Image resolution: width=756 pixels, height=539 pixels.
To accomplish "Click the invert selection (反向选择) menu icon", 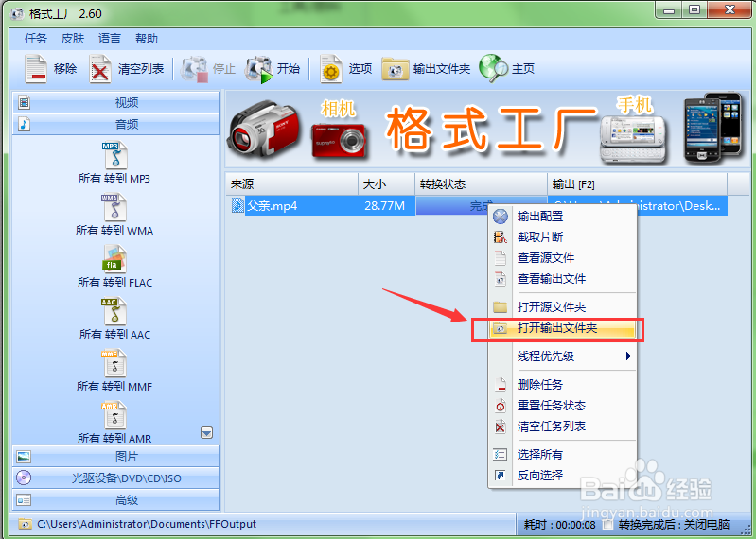I will [x=501, y=476].
